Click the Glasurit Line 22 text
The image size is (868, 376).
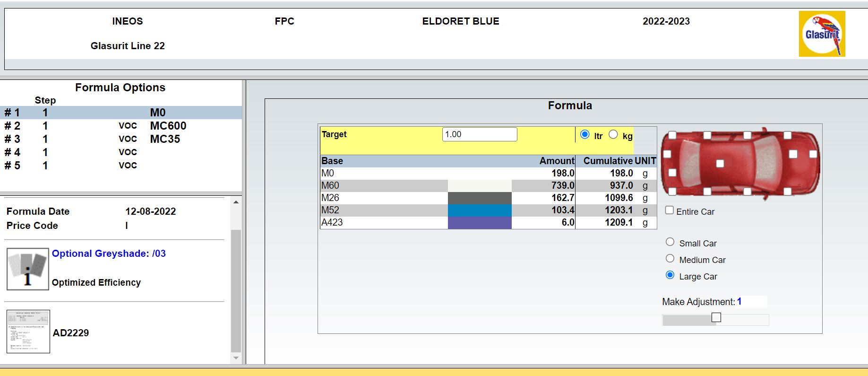click(x=128, y=46)
